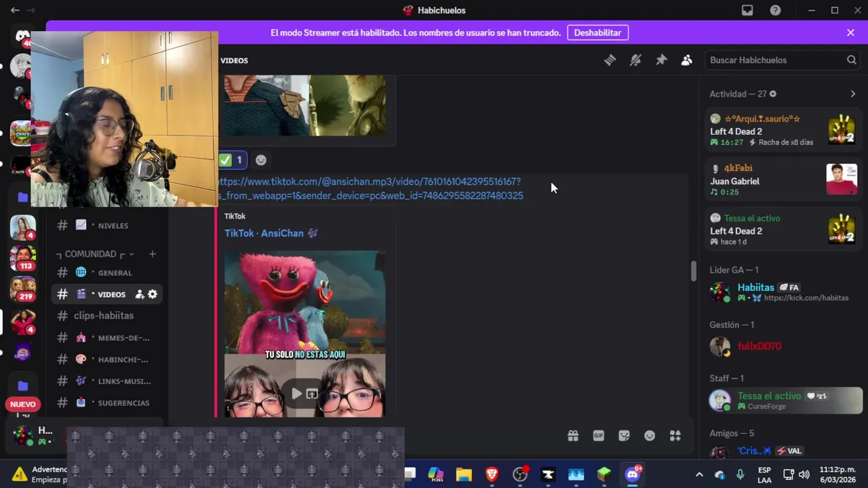Open Microsoft 365 Copilot taskbar icon
This screenshot has height=488, width=868.
coord(436,474)
